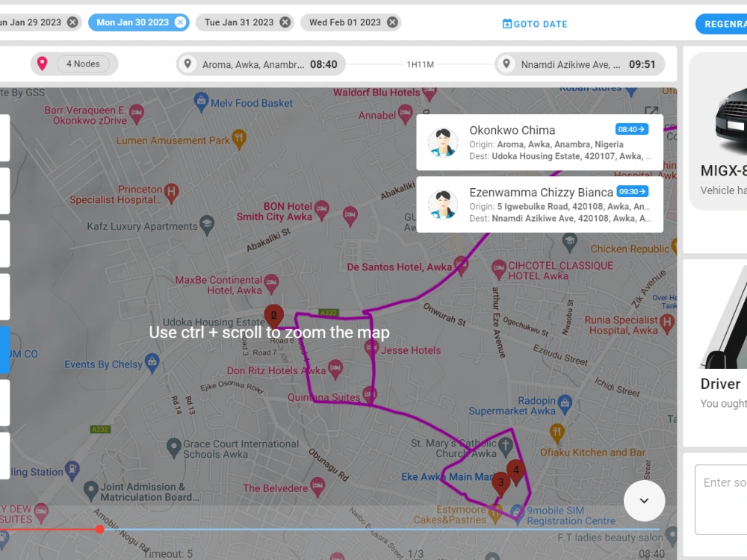
Task: Click Okonkwo Chima's avatar
Action: (442, 143)
